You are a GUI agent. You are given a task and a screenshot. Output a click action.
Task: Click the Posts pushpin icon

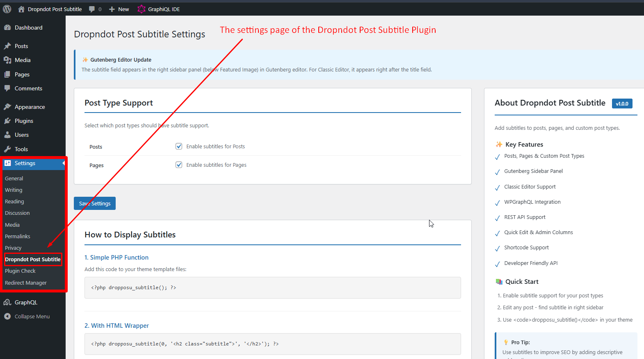[x=7, y=46]
